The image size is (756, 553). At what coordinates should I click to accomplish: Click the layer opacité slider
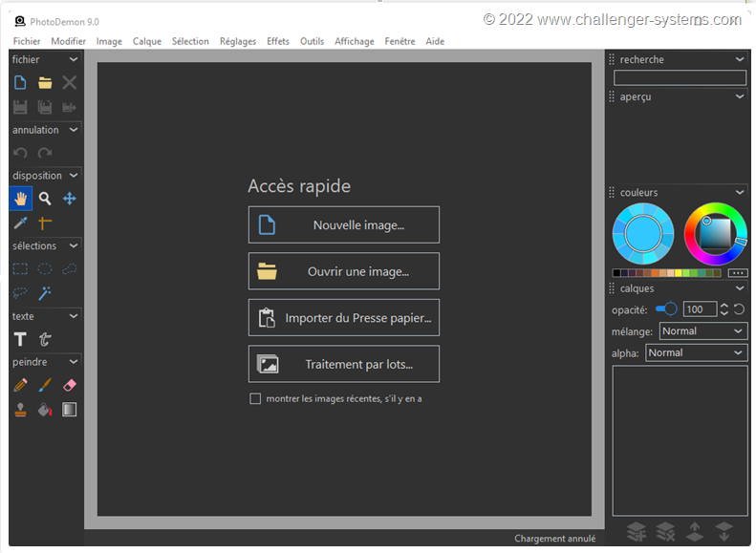(x=666, y=308)
